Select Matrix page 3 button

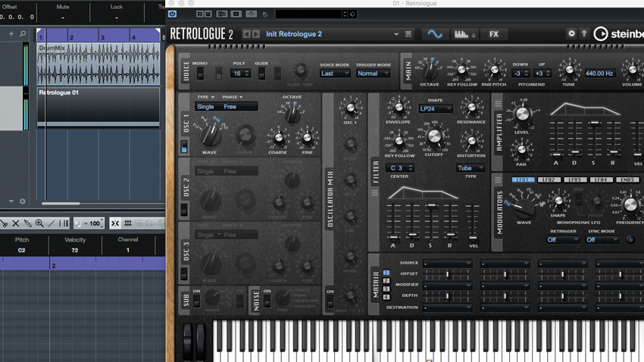pyautogui.click(x=386, y=289)
